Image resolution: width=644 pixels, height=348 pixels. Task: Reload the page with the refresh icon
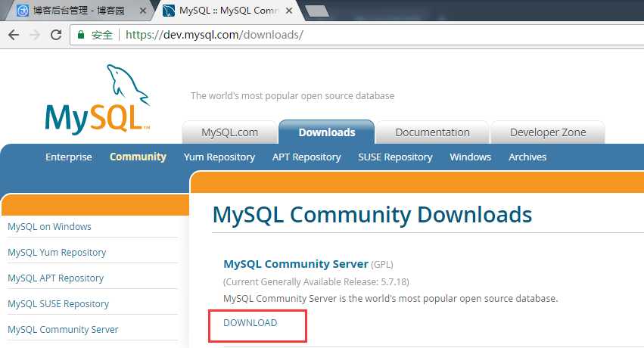coord(56,35)
